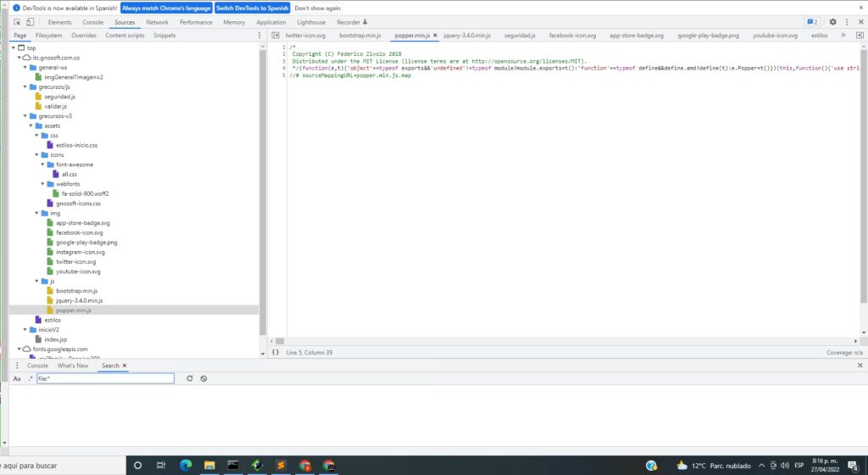Screen dimensions: 868x475
Task: Focus the search input field
Action: point(105,378)
